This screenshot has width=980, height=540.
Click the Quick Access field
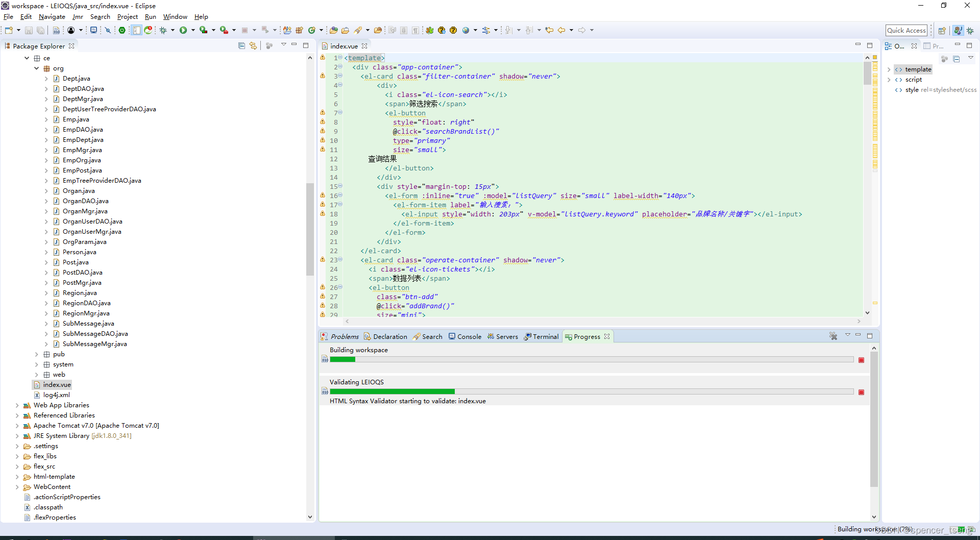pyautogui.click(x=906, y=30)
